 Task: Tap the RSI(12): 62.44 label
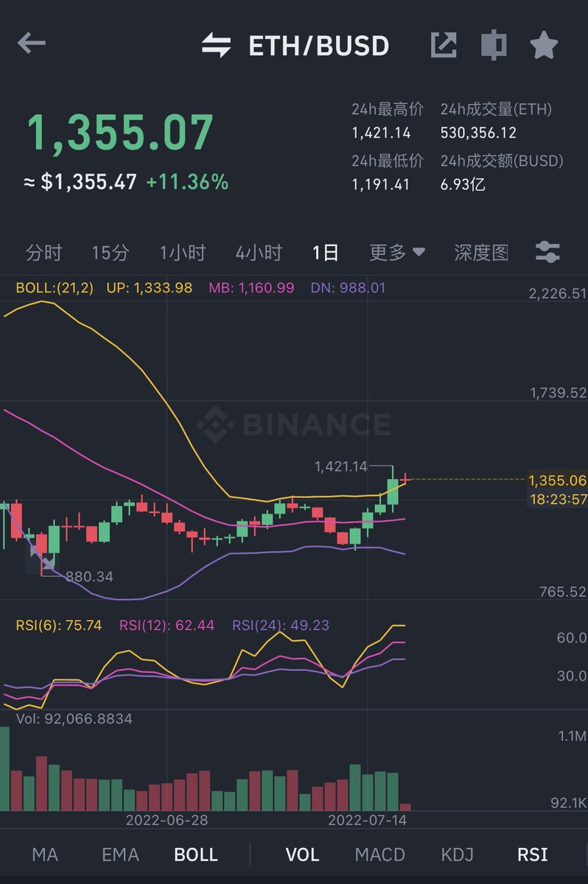tap(167, 625)
